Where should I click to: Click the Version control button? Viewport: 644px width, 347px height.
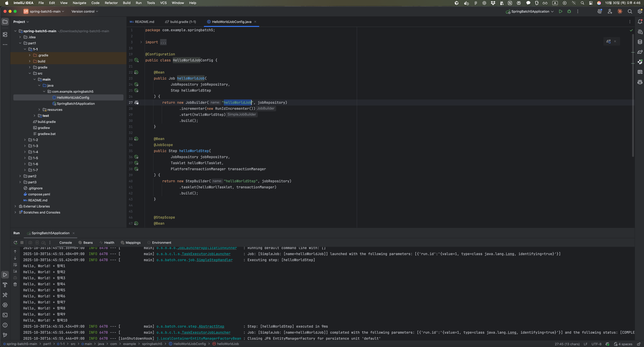85,11
